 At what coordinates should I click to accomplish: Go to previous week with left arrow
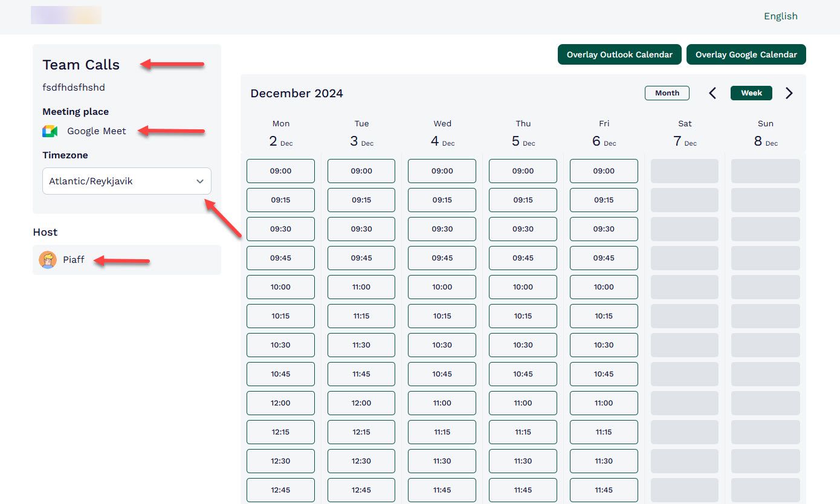pos(712,93)
